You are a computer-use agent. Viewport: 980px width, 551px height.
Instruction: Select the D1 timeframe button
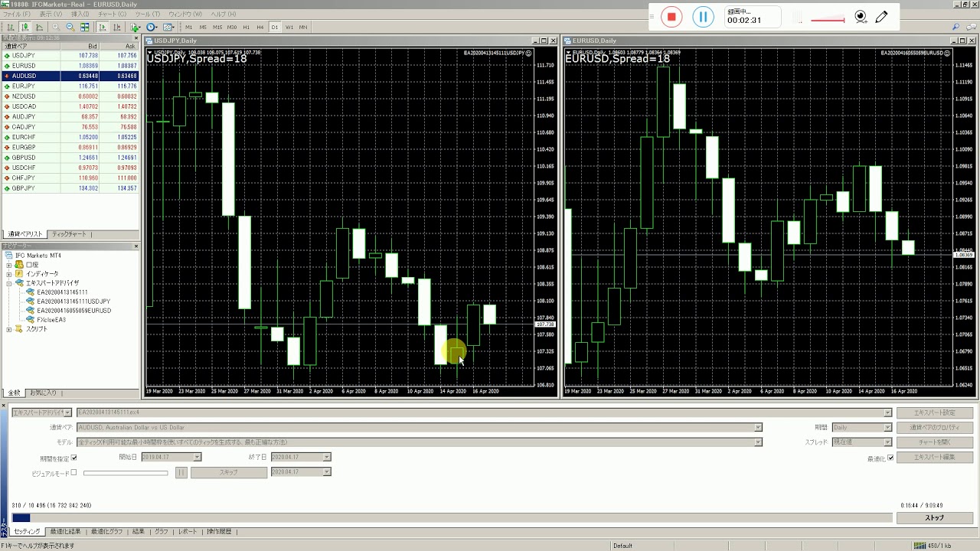(x=275, y=27)
